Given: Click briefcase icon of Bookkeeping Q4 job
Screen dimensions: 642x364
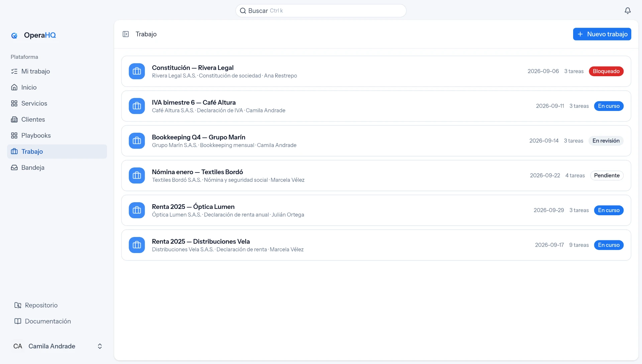Looking at the screenshot, I should [x=137, y=141].
